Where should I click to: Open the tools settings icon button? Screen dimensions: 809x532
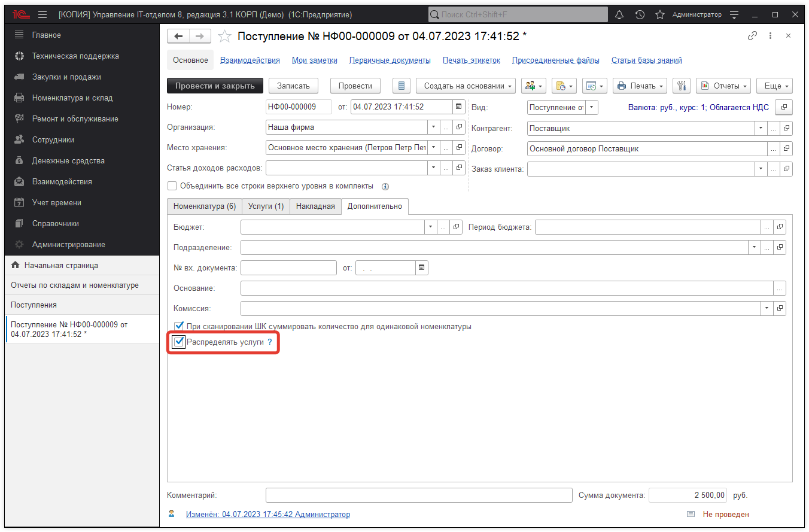pyautogui.click(x=681, y=86)
